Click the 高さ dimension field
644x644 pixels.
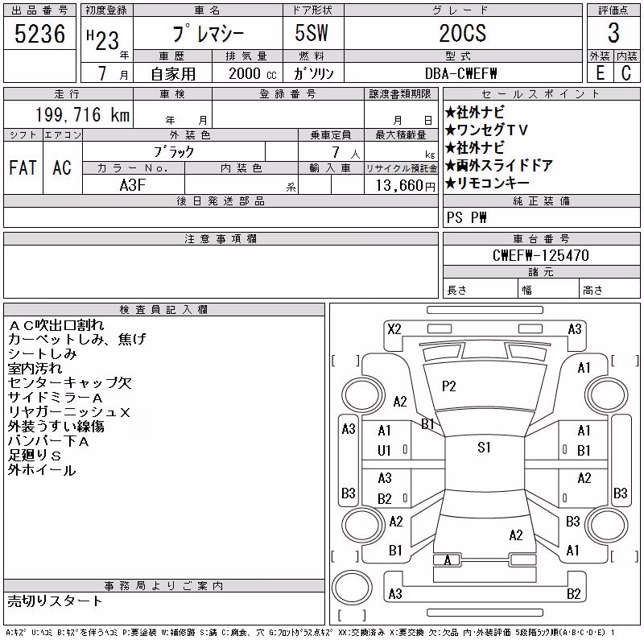pos(609,288)
